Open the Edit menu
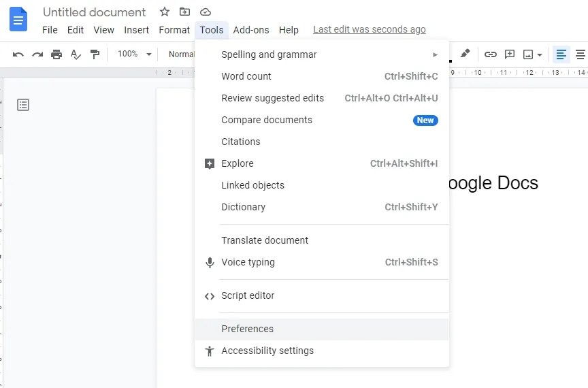Viewport: 588px width, 388px height. point(76,30)
